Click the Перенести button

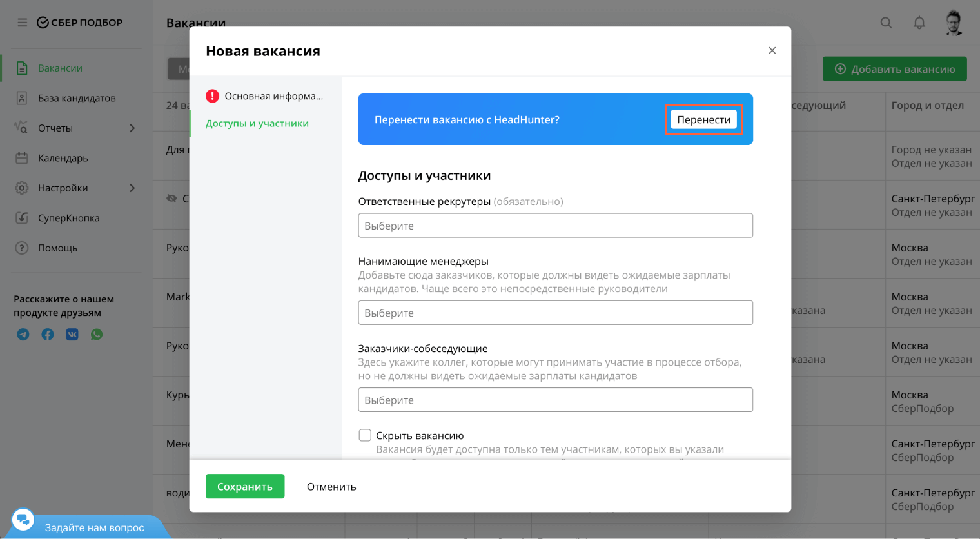(703, 119)
